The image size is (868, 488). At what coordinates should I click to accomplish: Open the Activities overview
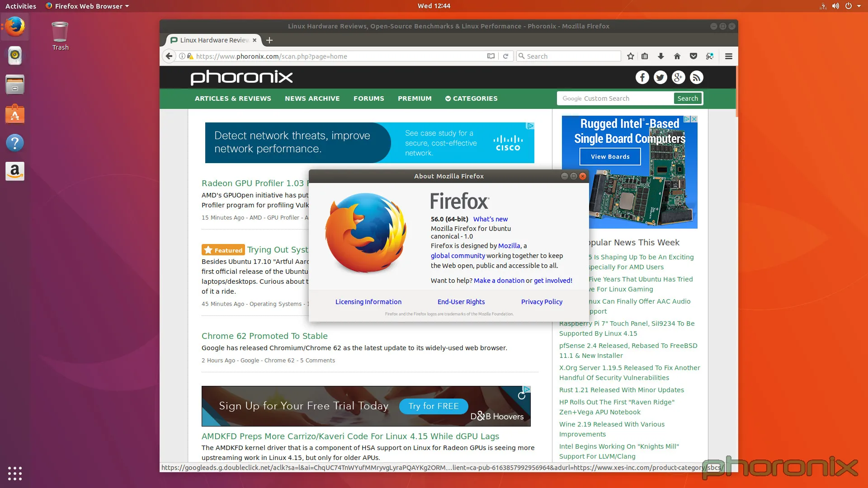[x=21, y=6]
